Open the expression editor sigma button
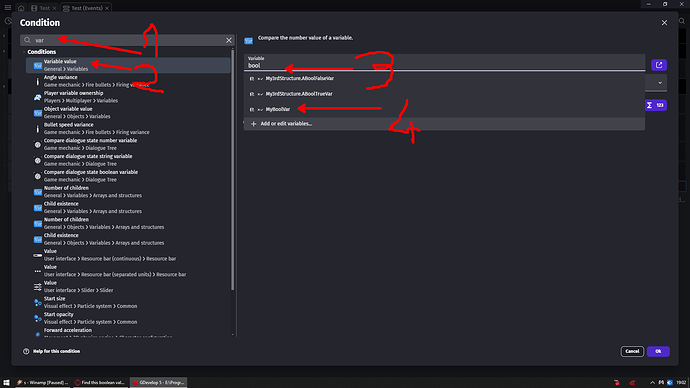This screenshot has height=388, width=690. [656, 105]
